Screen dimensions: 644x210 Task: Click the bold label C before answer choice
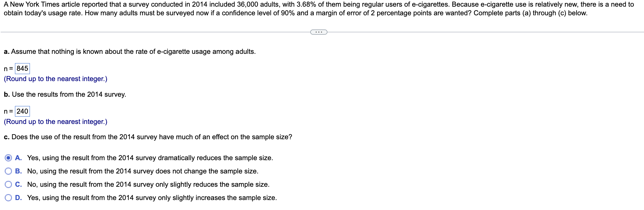point(18,184)
